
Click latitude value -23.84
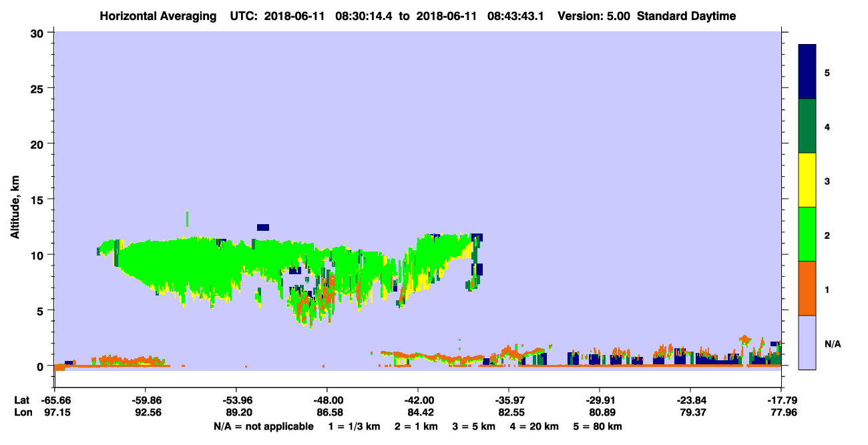tap(690, 400)
